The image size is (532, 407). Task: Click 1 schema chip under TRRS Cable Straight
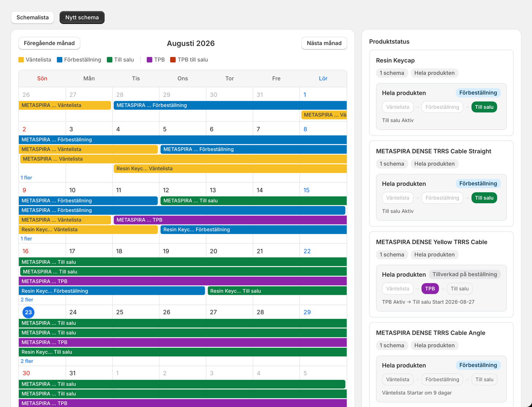[392, 164]
